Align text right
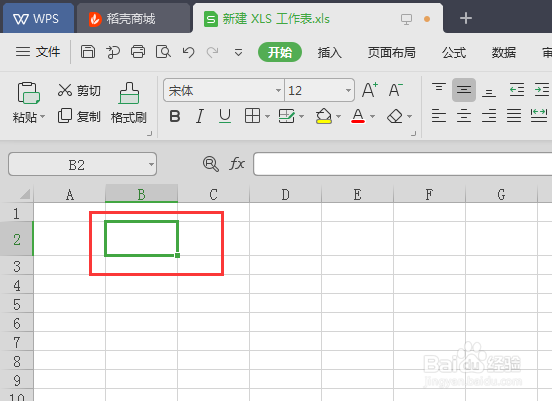The image size is (552, 401). pos(489,116)
